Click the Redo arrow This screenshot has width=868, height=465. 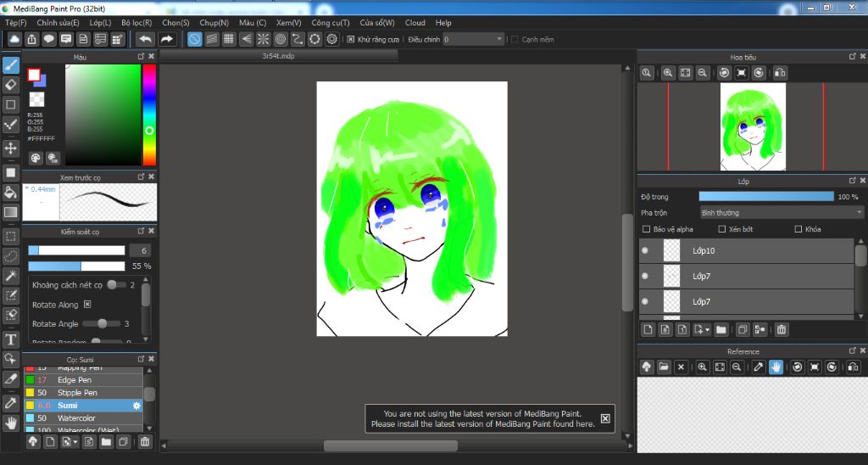tap(167, 39)
